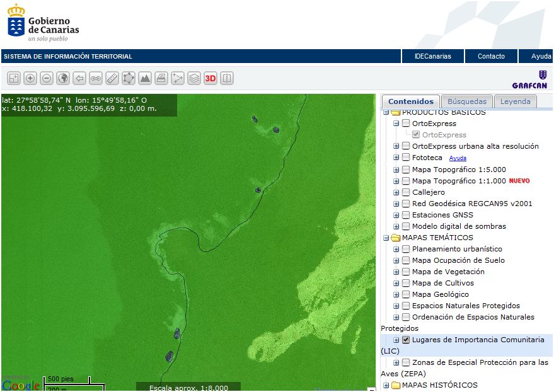
Task: Collapse the MAPAS TEMÁTICOS folder
Action: (385, 238)
